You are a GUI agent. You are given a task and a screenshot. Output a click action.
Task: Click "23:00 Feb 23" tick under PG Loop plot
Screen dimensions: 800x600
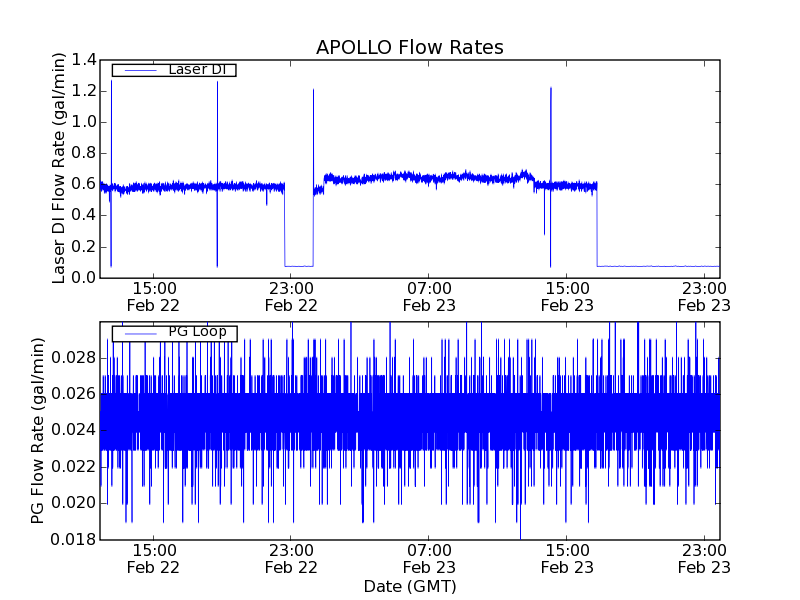click(704, 559)
